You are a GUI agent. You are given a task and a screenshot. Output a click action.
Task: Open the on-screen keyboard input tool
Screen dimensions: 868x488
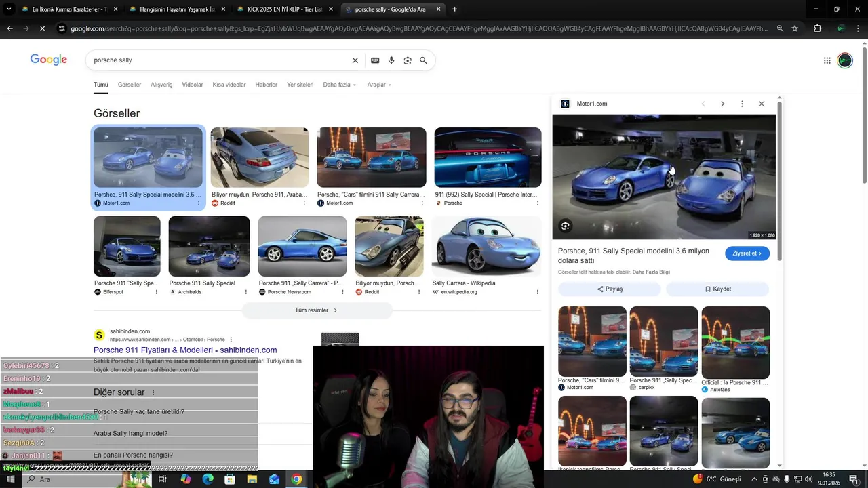coord(375,60)
